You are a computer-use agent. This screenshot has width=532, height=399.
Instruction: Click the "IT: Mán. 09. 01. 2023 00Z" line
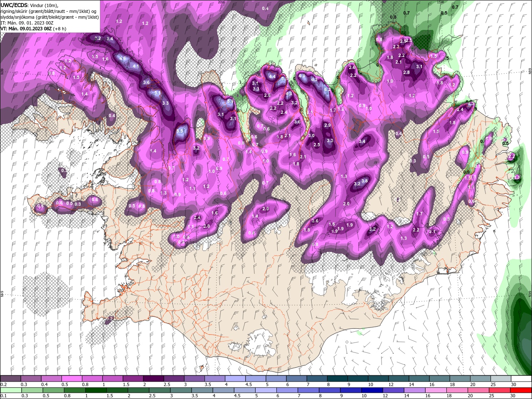27,23
